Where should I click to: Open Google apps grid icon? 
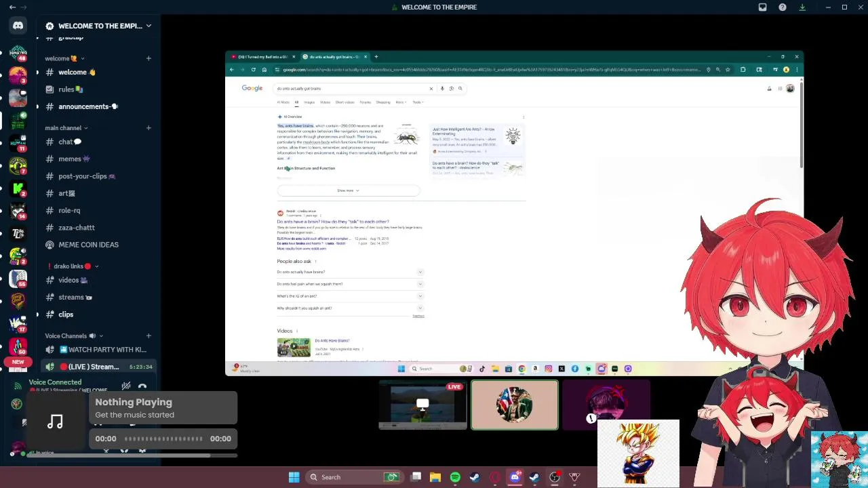780,88
